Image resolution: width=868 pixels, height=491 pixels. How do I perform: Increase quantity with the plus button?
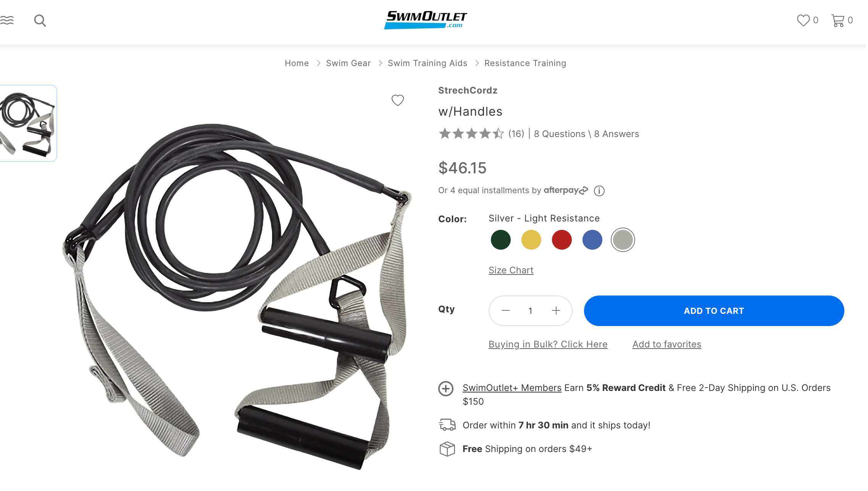click(x=556, y=311)
